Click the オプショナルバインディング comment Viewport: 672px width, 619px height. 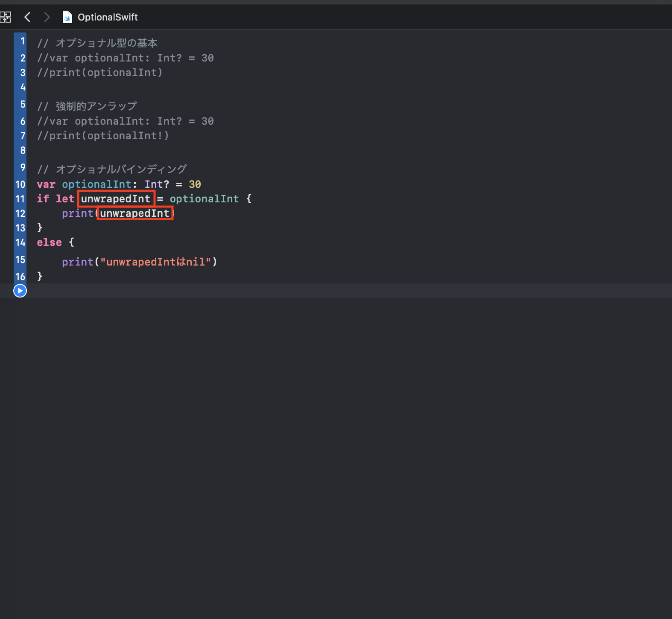(112, 169)
